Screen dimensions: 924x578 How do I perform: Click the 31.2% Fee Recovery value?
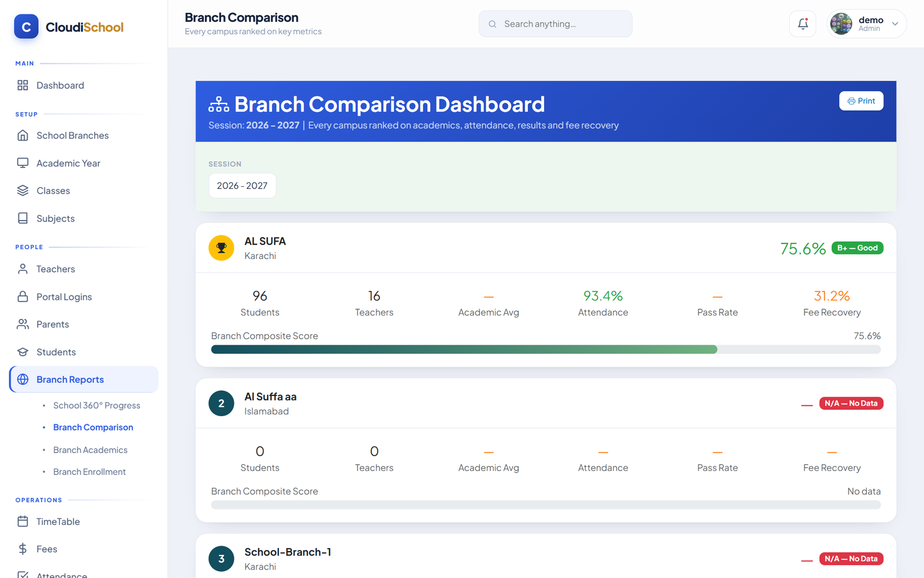[x=832, y=296]
